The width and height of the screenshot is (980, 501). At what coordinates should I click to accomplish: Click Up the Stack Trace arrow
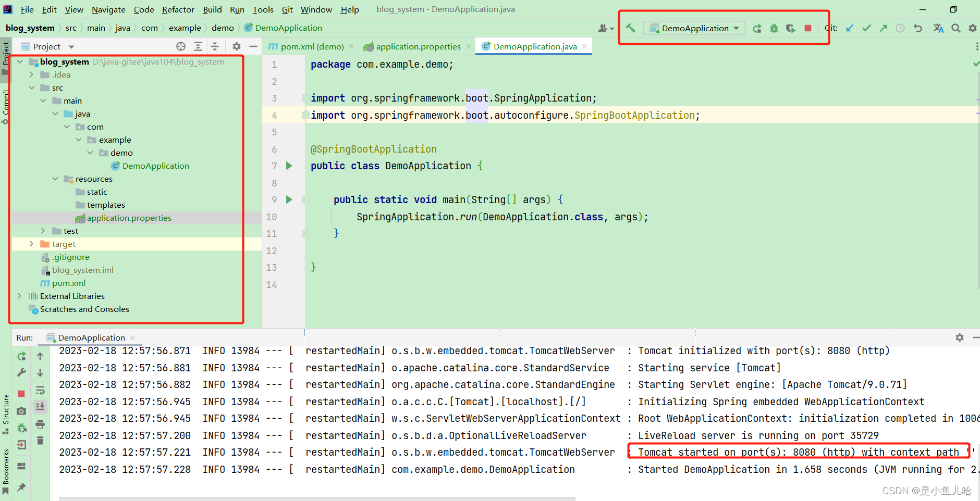(40, 356)
